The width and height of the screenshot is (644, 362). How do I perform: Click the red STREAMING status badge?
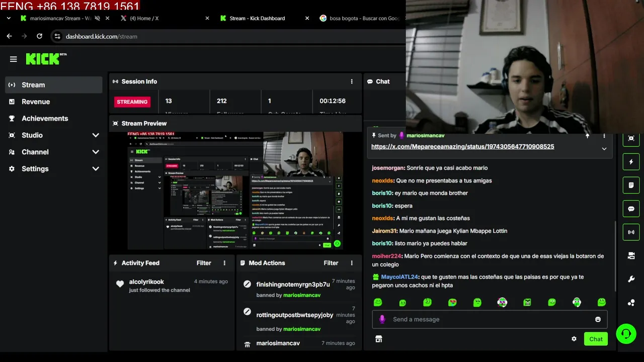[132, 102]
